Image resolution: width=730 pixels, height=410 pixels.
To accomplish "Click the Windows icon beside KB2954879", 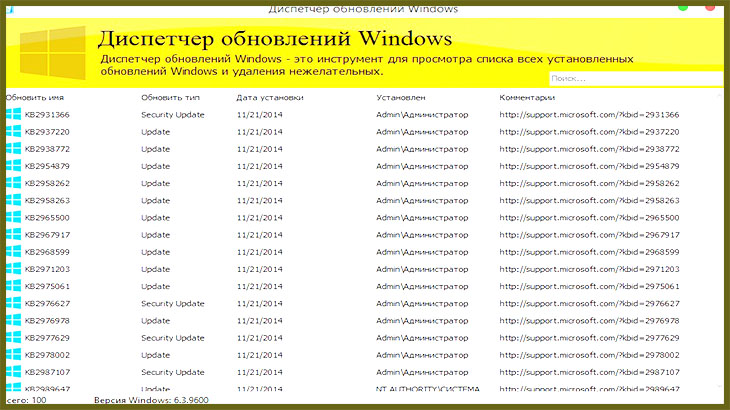I will [x=14, y=166].
